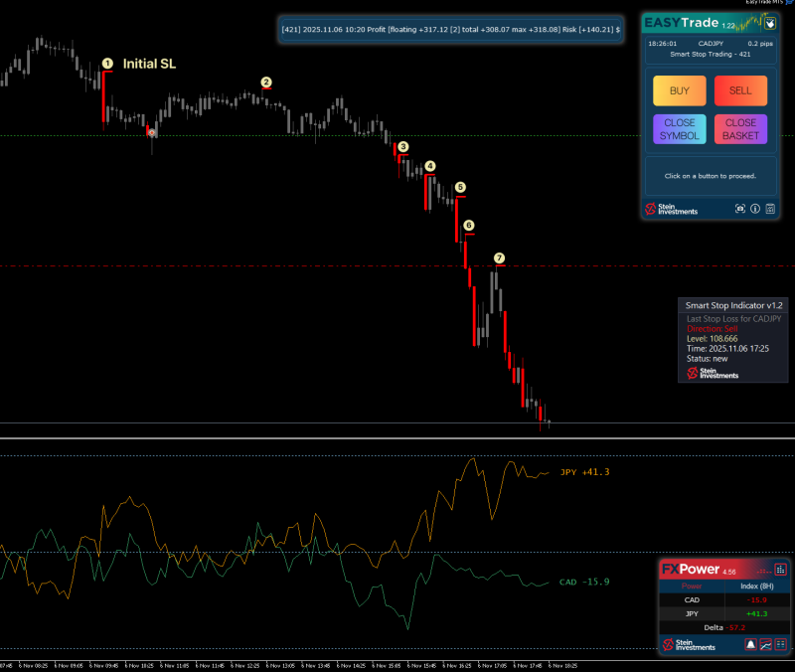Click trade entry marker number 1
795x672 pixels.
tap(106, 62)
